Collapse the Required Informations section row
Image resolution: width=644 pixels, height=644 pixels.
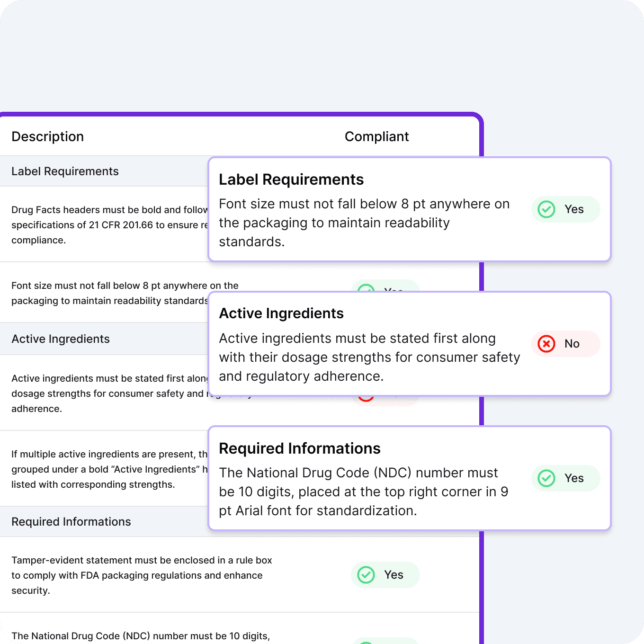(71, 521)
